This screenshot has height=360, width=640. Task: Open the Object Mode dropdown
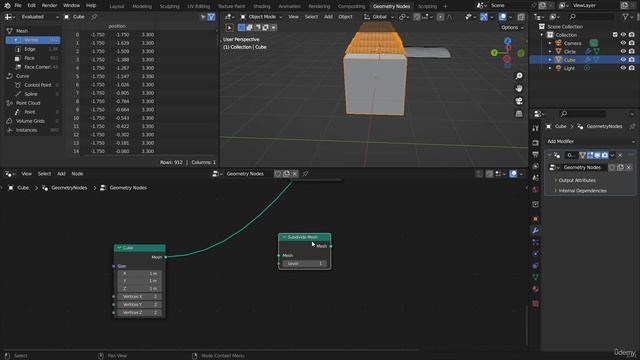click(x=261, y=17)
